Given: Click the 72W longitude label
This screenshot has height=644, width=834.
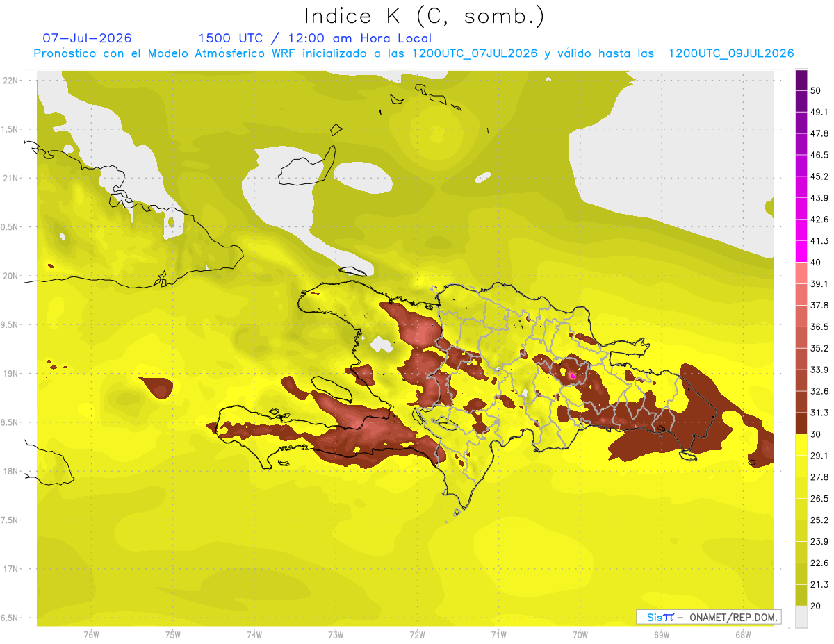Looking at the screenshot, I should pyautogui.click(x=417, y=635).
